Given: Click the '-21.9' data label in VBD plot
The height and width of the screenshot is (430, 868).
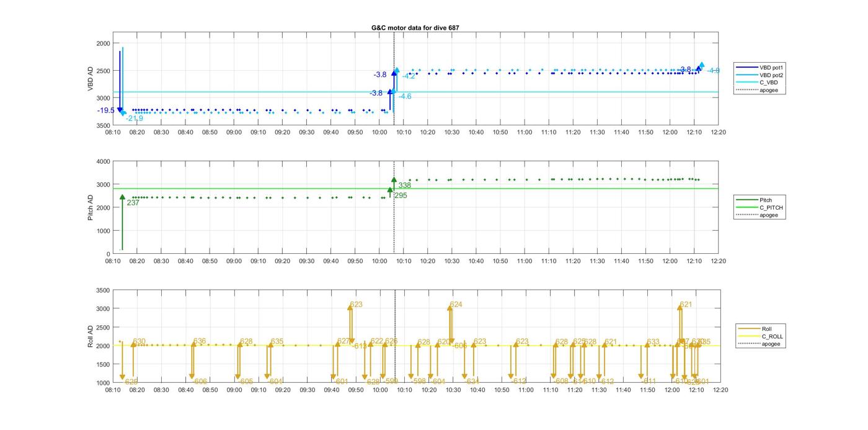Looking at the screenshot, I should click(x=135, y=119).
